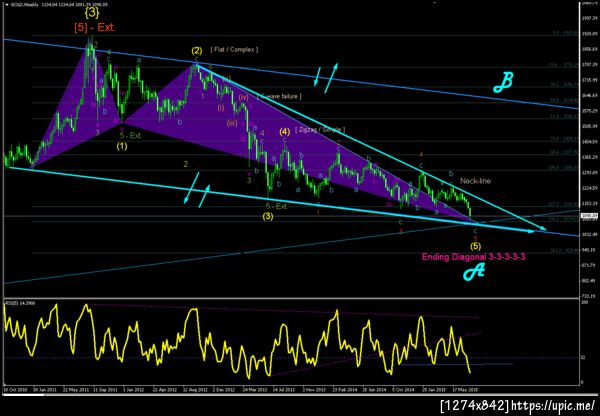Viewport: 600px width, 416px height.
Task: Select the cursive cyan A label
Action: point(474,272)
